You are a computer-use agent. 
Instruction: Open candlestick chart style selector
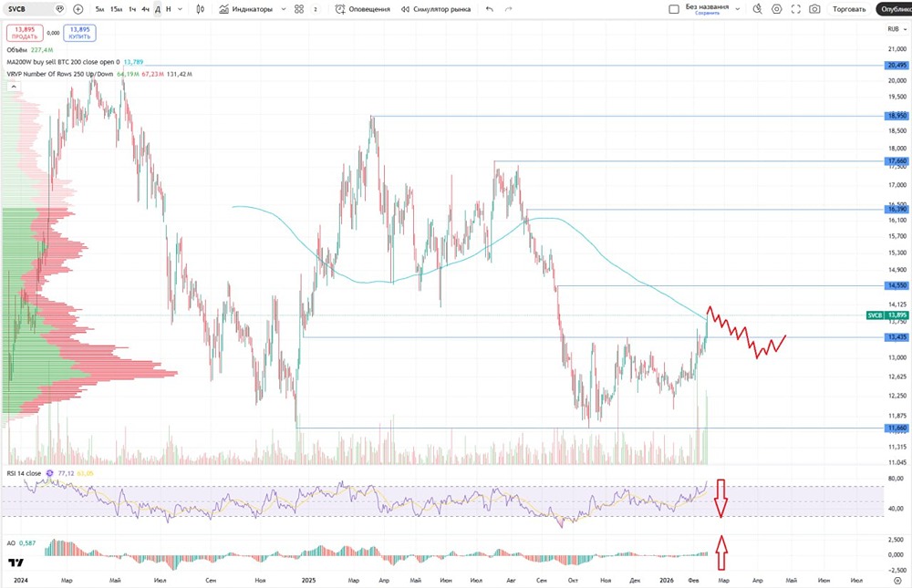click(200, 9)
